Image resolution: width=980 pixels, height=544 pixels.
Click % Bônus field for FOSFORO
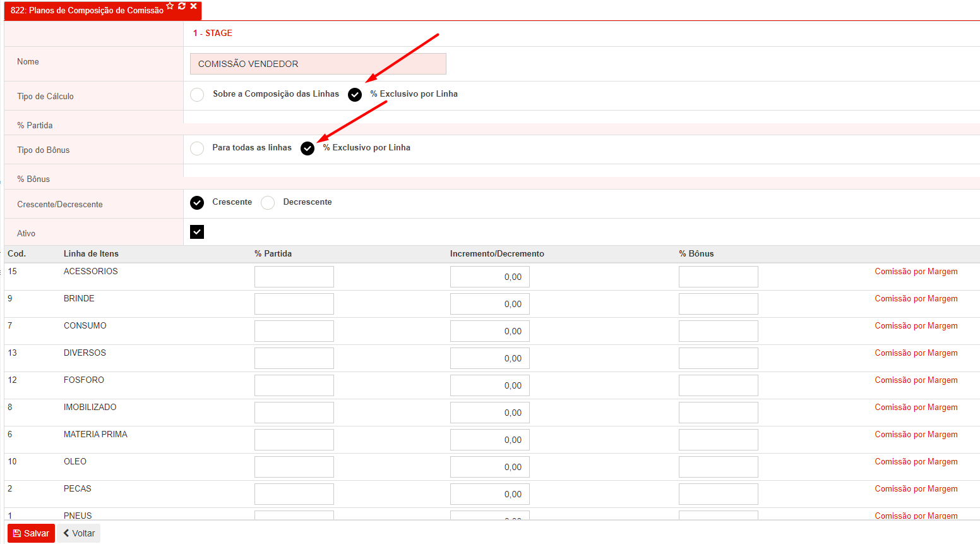click(x=719, y=385)
